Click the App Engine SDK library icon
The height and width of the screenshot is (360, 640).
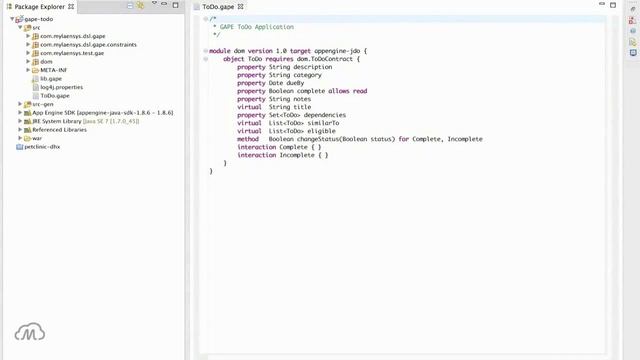[27, 113]
